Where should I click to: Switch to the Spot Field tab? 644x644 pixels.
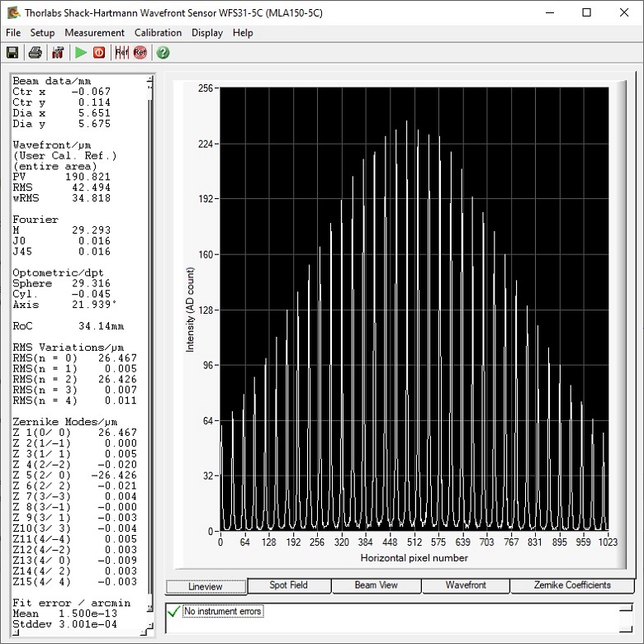(x=288, y=585)
